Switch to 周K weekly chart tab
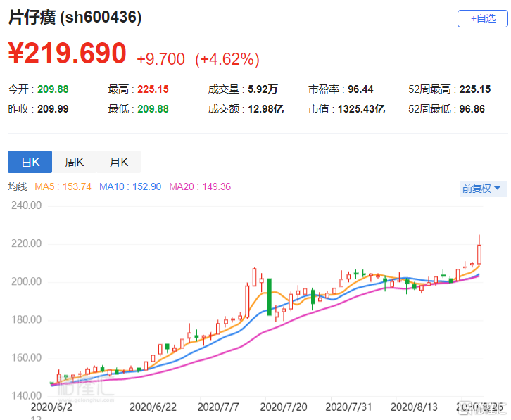Image resolution: width=511 pixels, height=420 pixels. pyautogui.click(x=75, y=162)
